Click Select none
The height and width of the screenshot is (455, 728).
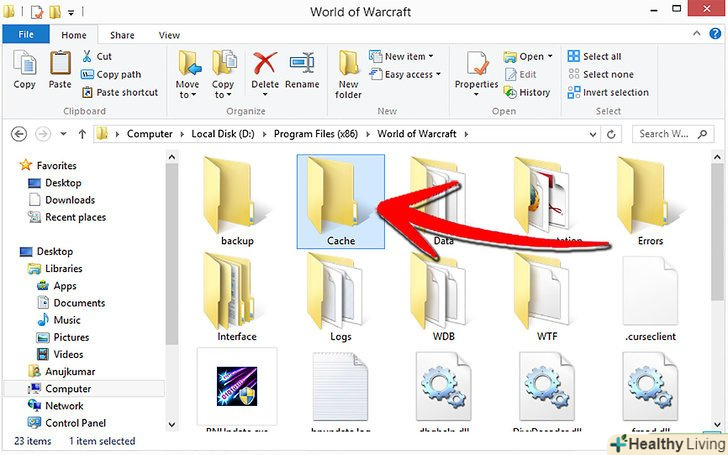tap(600, 74)
